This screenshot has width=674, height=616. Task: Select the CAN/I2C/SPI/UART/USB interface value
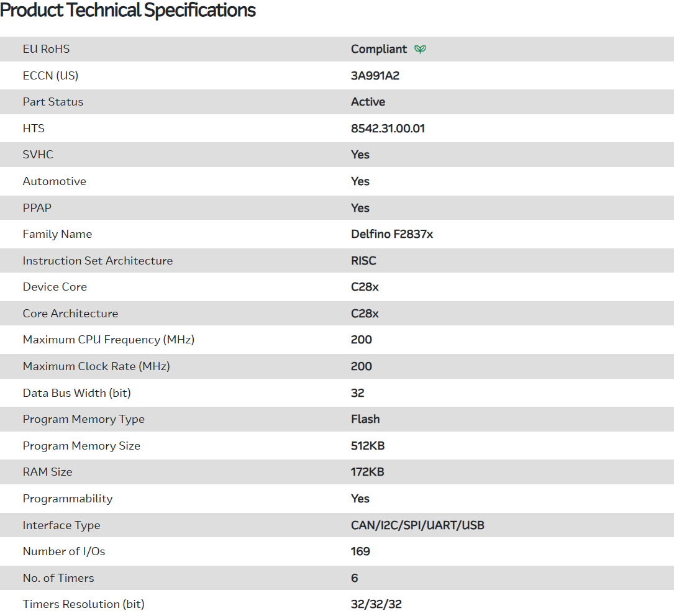417,525
